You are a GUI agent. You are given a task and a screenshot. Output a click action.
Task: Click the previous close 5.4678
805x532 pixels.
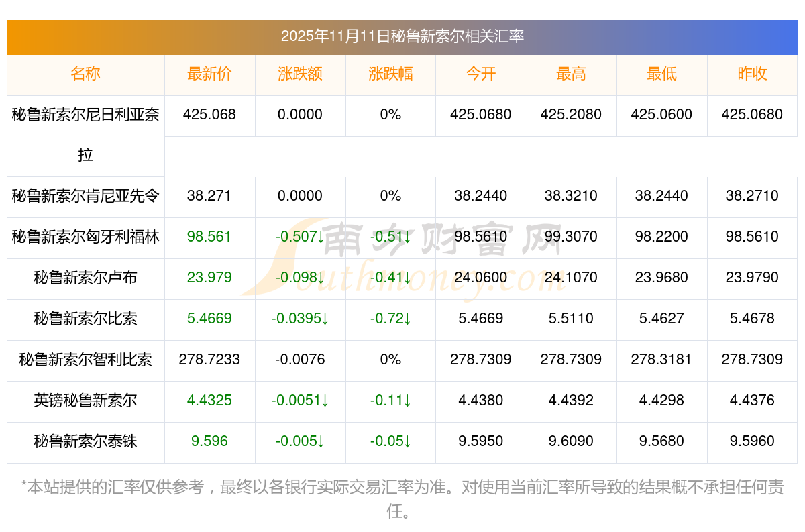(752, 319)
